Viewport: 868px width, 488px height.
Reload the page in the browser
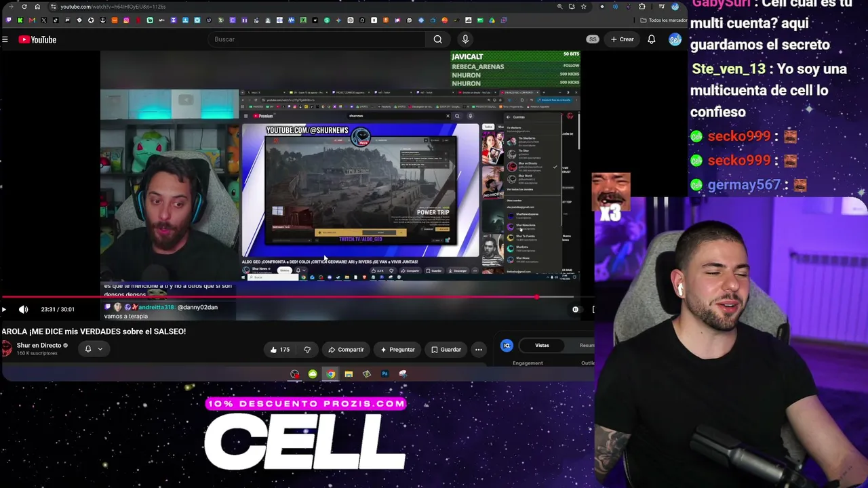coord(24,7)
